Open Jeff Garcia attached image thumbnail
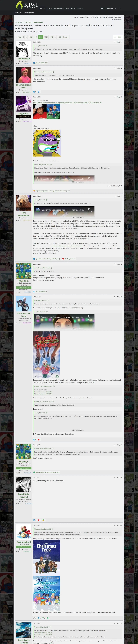The height and width of the screenshot is (644, 138). 47,112
